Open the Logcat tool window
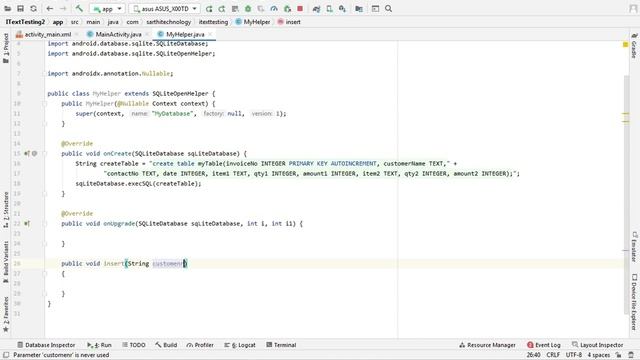This screenshot has height=360, width=640. 240,345
